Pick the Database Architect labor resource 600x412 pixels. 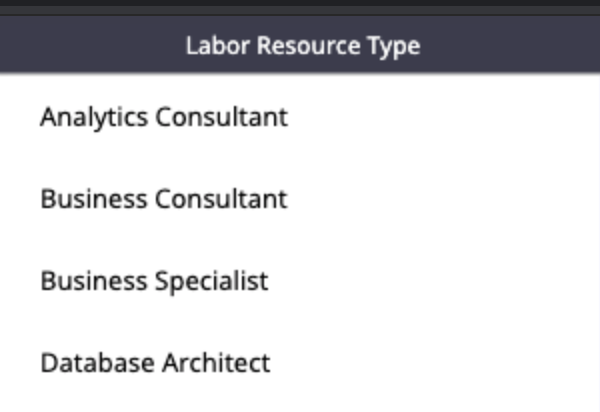(x=155, y=362)
